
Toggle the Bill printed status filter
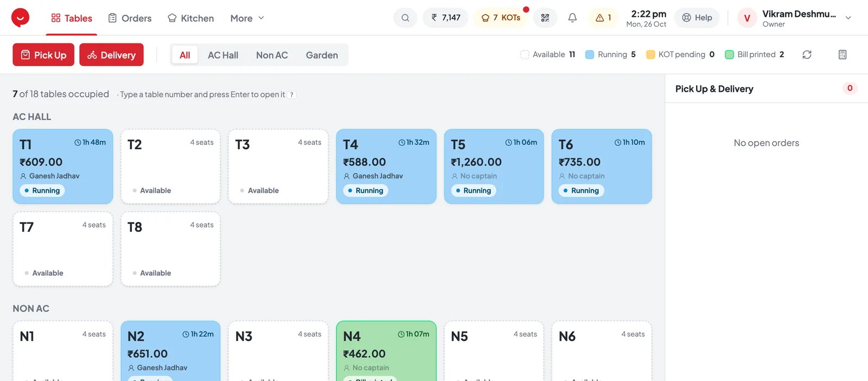coord(755,54)
